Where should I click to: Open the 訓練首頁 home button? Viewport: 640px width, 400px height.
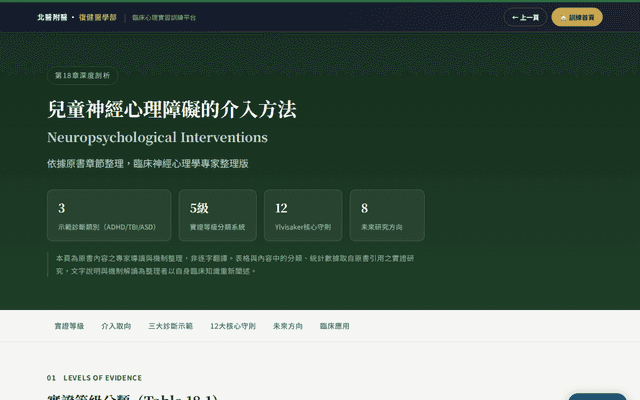coord(577,17)
